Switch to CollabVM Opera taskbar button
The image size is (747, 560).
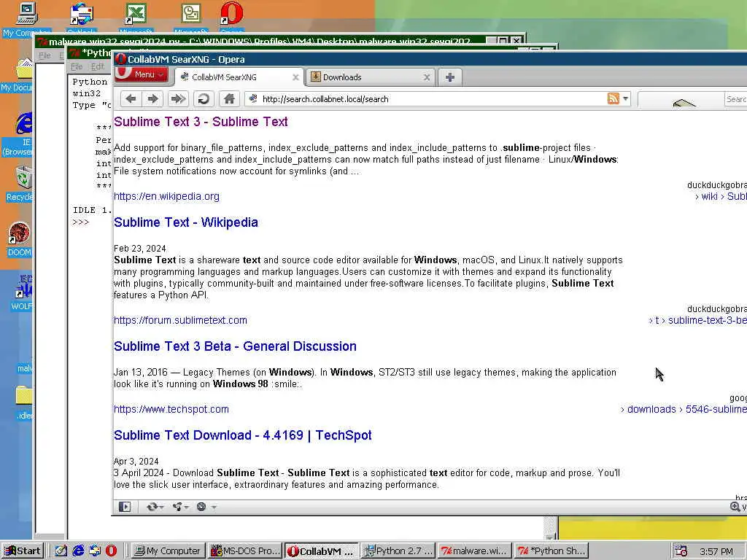pos(322,551)
